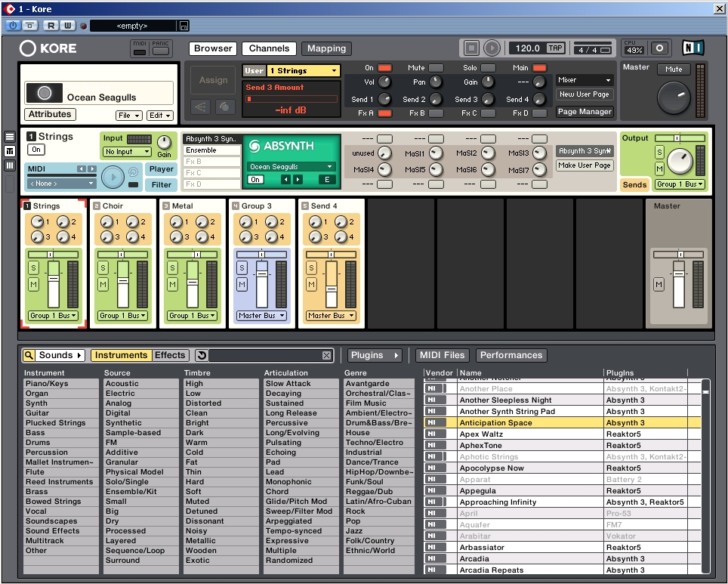Image resolution: width=728 pixels, height=584 pixels.
Task: Click the New User Page button
Action: click(x=585, y=94)
